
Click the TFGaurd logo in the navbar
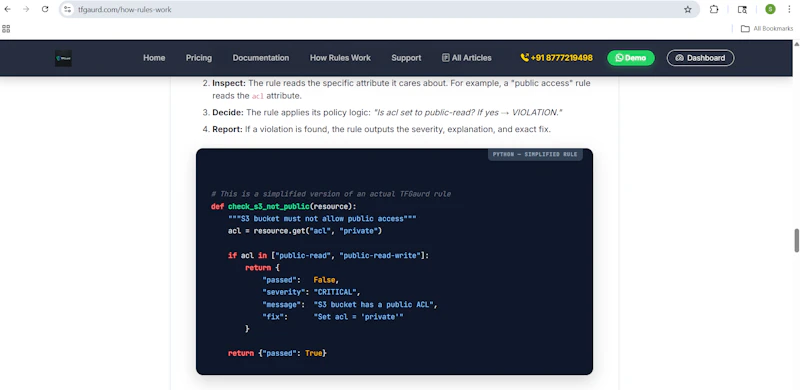pyautogui.click(x=63, y=58)
